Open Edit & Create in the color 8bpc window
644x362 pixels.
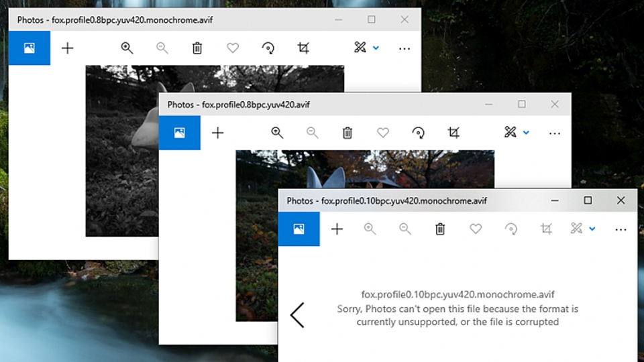[511, 132]
